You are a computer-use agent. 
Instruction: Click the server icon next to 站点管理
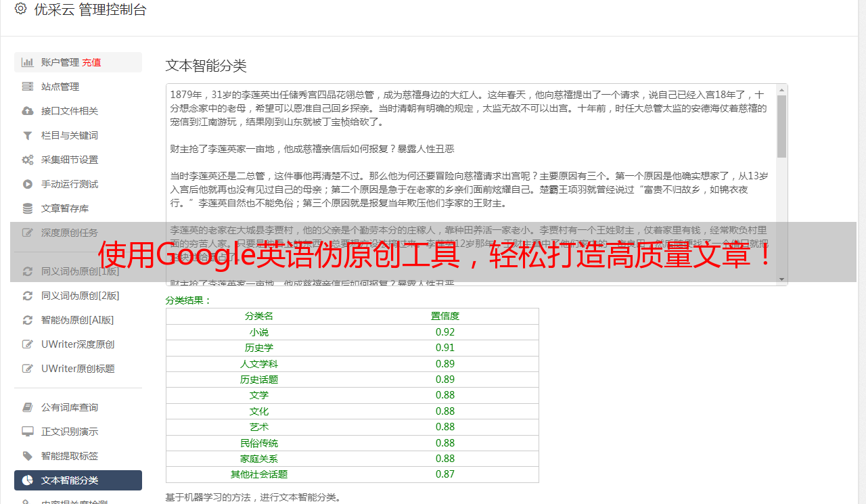pyautogui.click(x=28, y=87)
